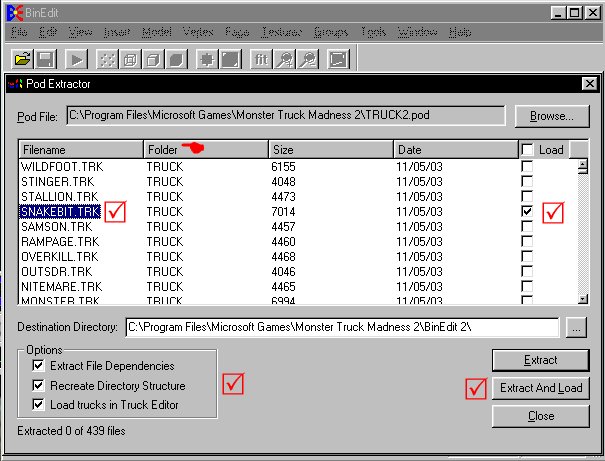Toggle Load trucks in Truck Editor
605x461 pixels.
pyautogui.click(x=39, y=404)
